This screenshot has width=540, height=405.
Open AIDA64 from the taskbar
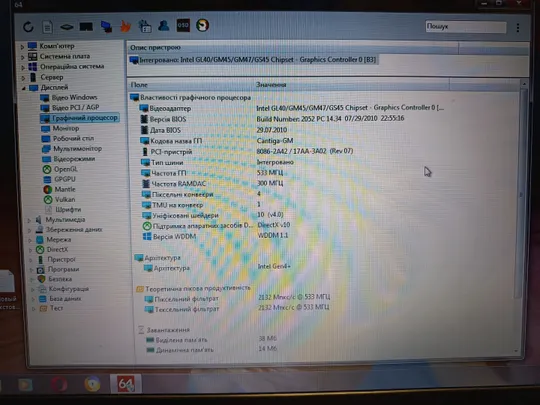point(126,384)
